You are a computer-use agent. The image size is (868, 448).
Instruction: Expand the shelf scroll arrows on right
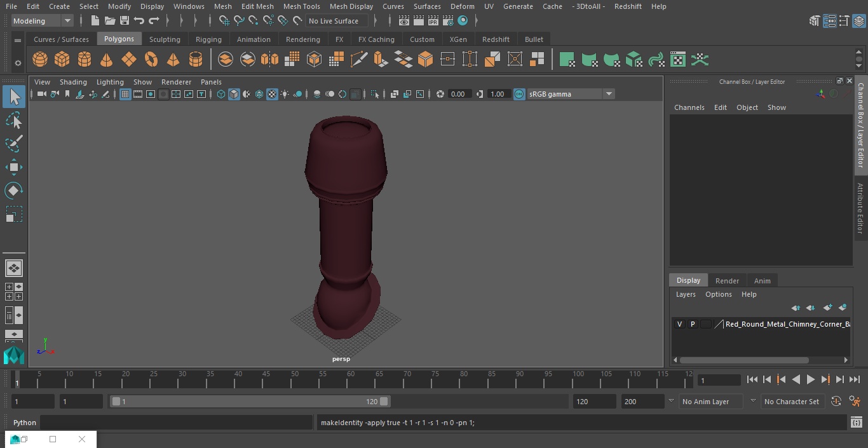[x=859, y=60]
